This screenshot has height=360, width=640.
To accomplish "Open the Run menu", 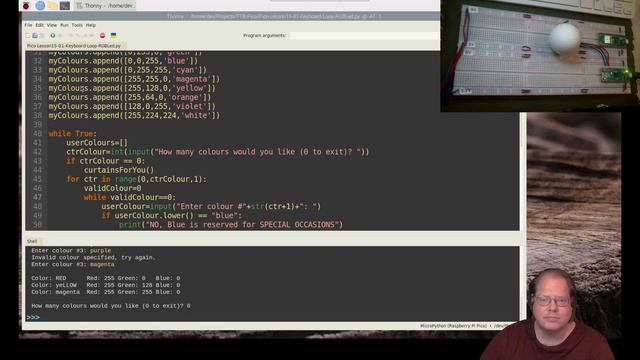I will pyautogui.click(x=64, y=25).
